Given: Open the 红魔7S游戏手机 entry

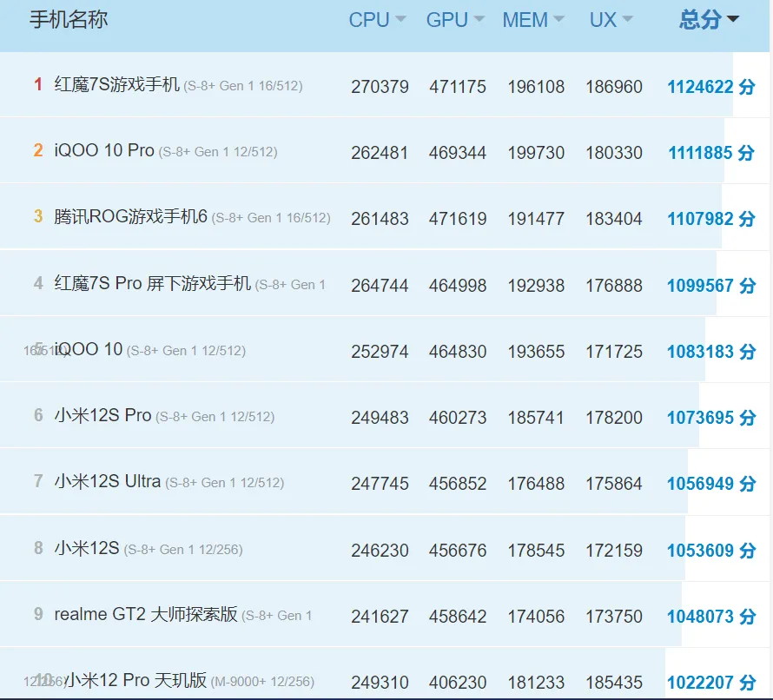Looking at the screenshot, I should 117,84.
